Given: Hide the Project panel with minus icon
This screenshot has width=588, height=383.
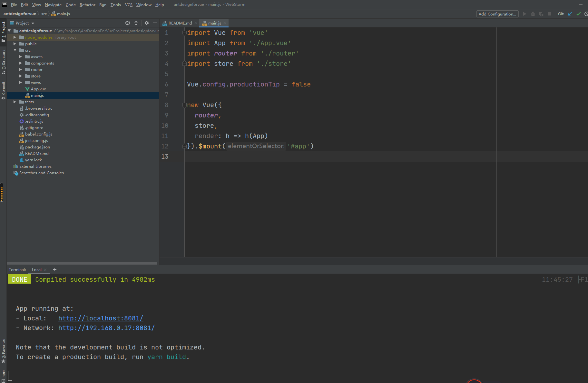Looking at the screenshot, I should pyautogui.click(x=155, y=23).
